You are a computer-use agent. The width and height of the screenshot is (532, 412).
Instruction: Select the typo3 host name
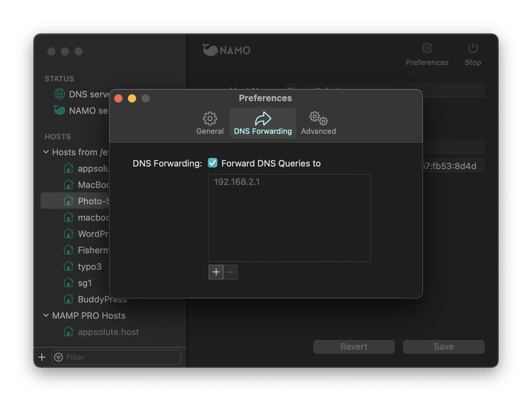(90, 267)
